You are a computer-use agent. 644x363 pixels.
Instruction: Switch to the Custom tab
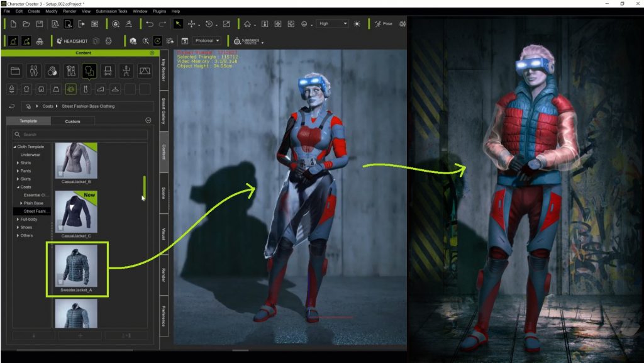tap(72, 121)
